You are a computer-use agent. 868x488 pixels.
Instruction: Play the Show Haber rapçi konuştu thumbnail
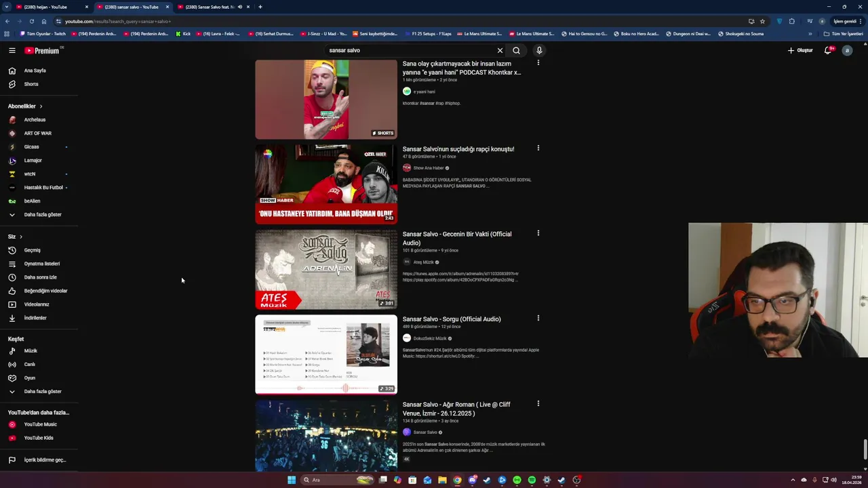[326, 184]
